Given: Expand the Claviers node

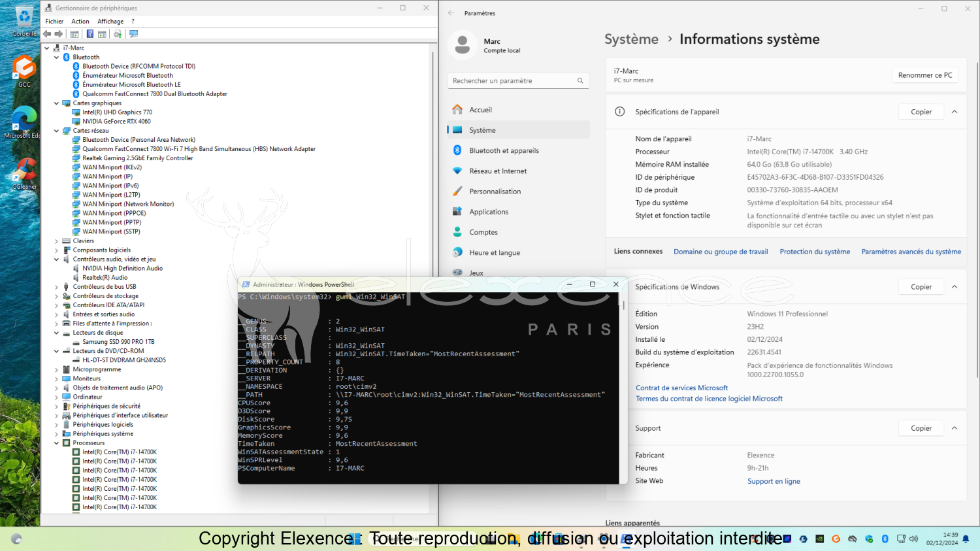Looking at the screenshot, I should (56, 241).
